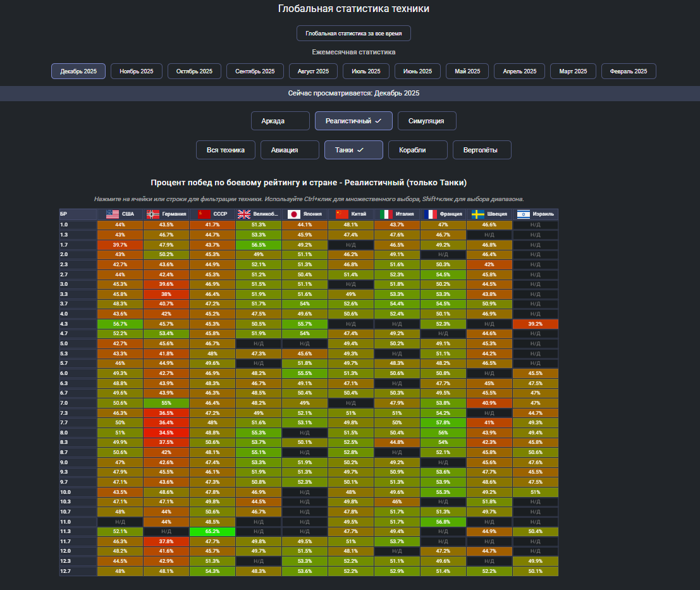This screenshot has width=700, height=590.
Task: Open Февраль 2025 monthly statistics
Action: pyautogui.click(x=629, y=71)
